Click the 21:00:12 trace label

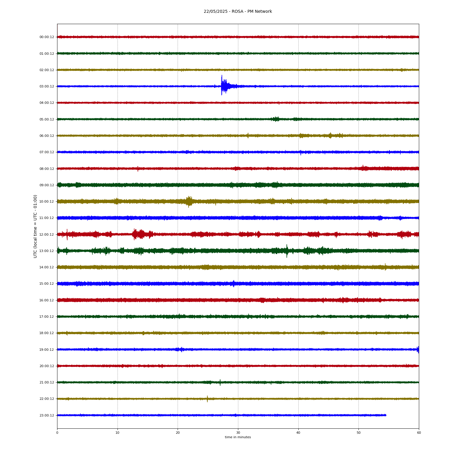(47, 382)
